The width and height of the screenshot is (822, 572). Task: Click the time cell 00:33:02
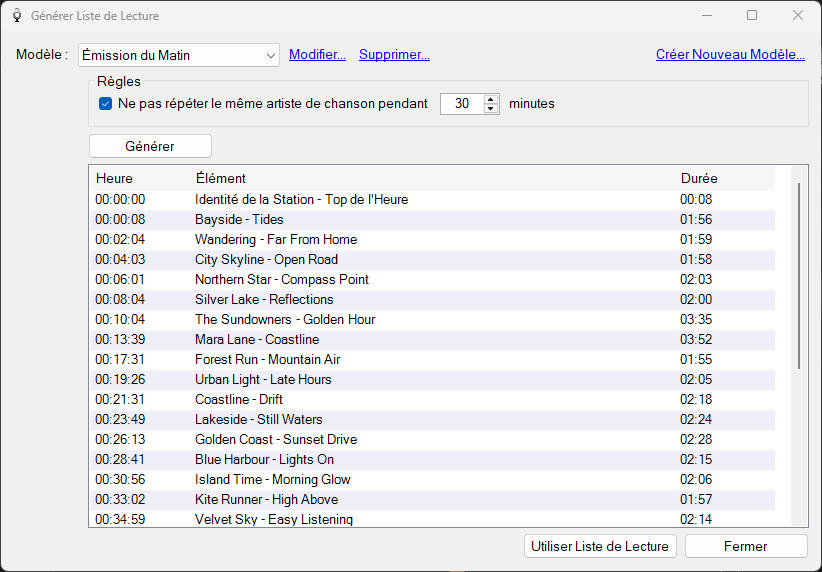point(120,499)
